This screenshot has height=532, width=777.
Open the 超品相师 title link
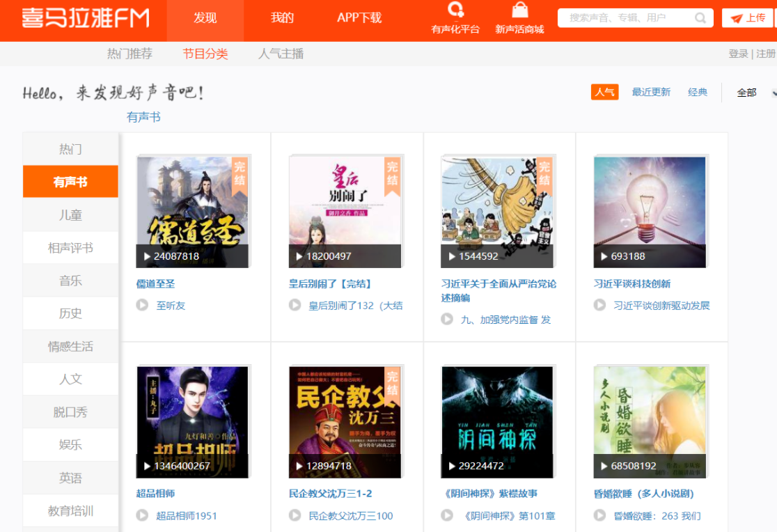click(155, 493)
